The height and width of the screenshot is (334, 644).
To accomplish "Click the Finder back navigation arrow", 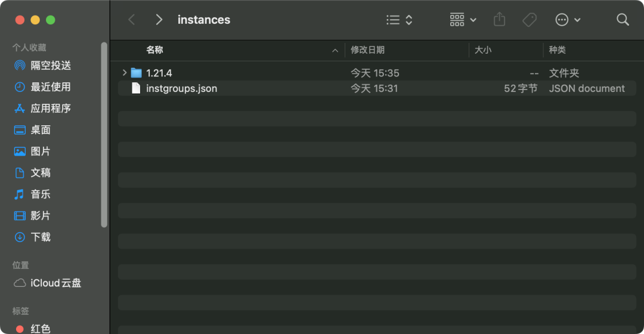I will click(132, 20).
